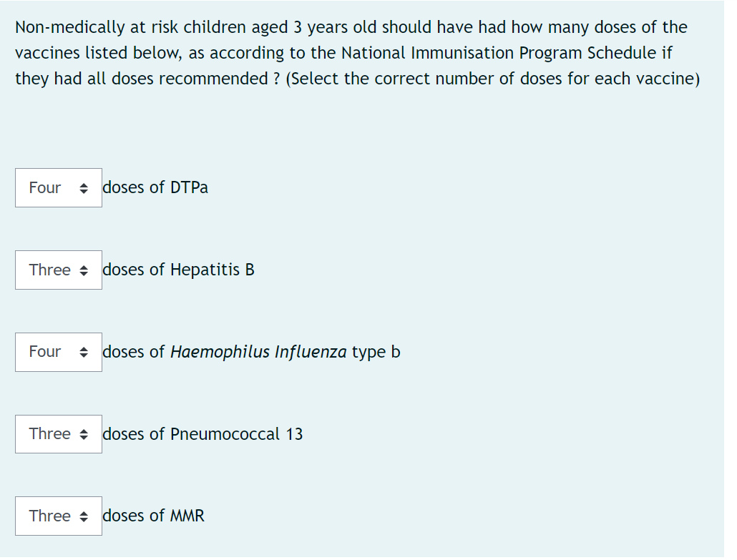Viewport: 737px width, 560px height.
Task: Click the 'Four' value beside DTPa
Action: [44, 188]
